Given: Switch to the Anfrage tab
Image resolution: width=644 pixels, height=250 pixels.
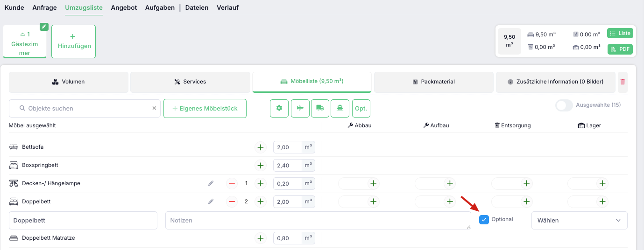Looking at the screenshot, I should [44, 7].
